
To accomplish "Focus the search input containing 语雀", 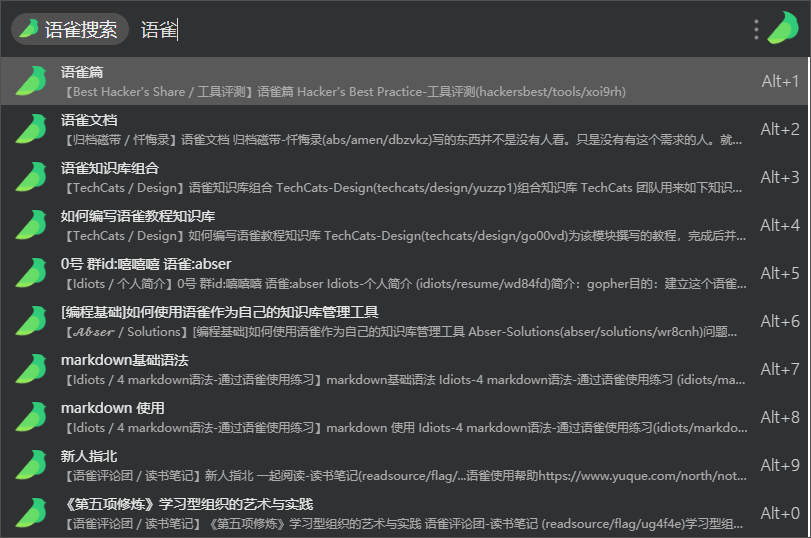I will 440,29.
